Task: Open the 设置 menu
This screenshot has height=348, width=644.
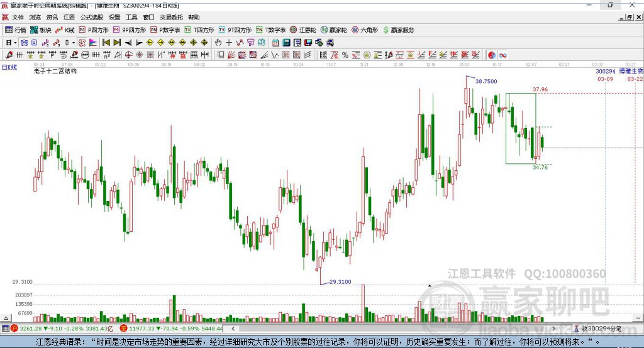Action: pyautogui.click(x=114, y=17)
